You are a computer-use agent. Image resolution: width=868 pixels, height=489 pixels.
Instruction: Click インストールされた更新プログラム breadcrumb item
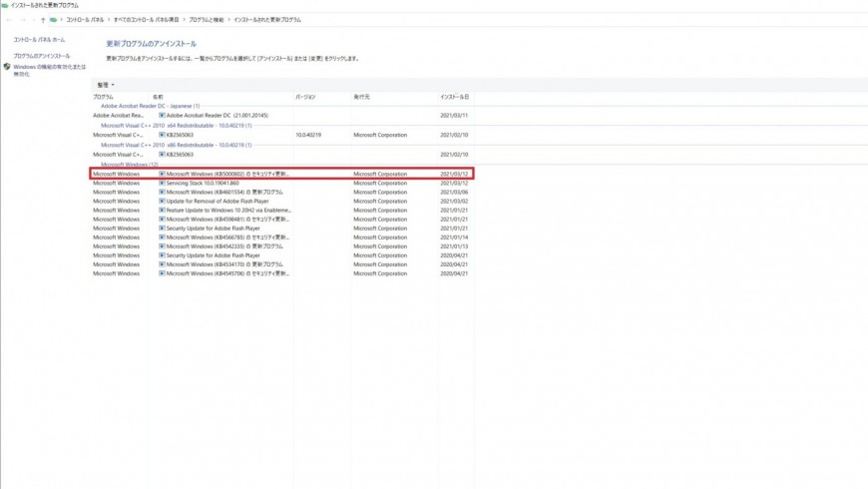(267, 20)
